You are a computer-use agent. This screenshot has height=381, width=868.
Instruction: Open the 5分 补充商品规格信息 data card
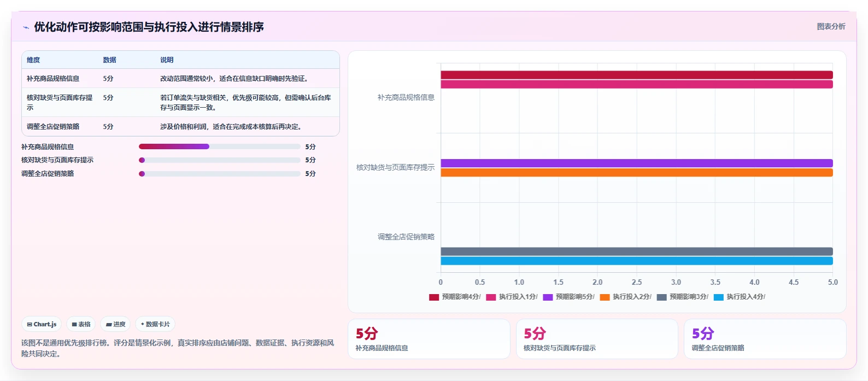coord(429,339)
